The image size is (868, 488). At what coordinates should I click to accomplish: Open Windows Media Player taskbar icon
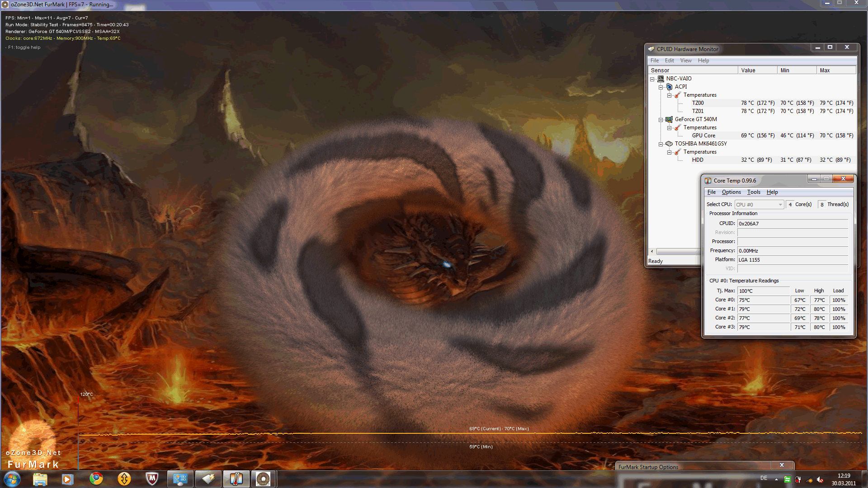pos(68,479)
